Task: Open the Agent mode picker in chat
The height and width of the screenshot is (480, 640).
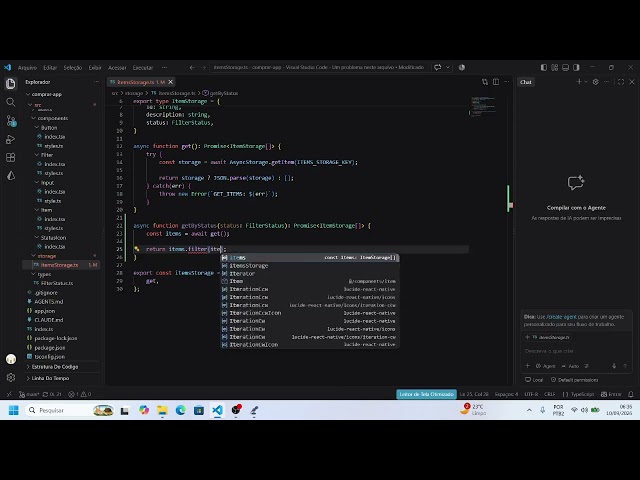Action: coord(546,366)
